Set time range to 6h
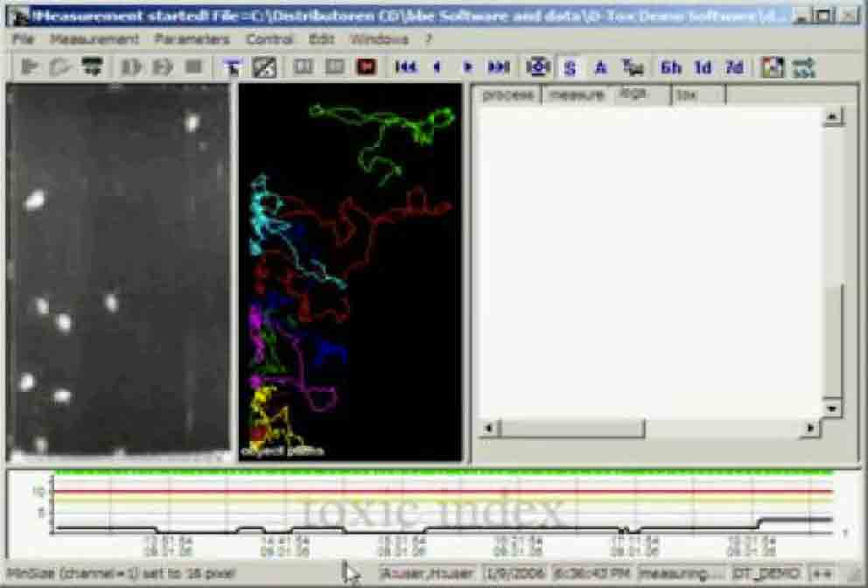The image size is (868, 588). [671, 68]
